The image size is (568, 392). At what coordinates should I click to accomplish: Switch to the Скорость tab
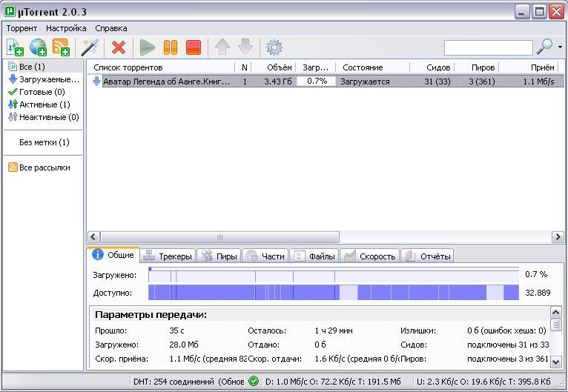(370, 256)
